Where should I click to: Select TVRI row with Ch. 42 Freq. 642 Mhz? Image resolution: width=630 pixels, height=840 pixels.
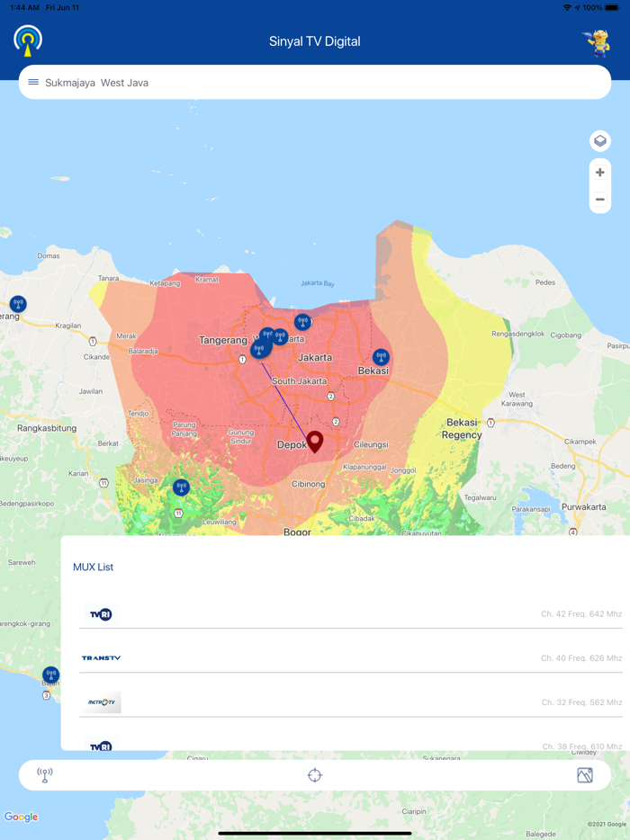click(x=351, y=614)
